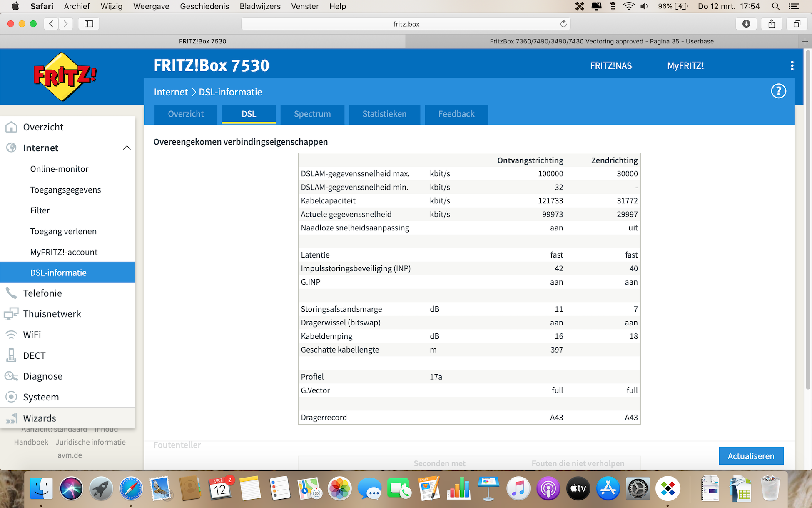The height and width of the screenshot is (508, 812).
Task: Click Safari reload page icon
Action: point(563,24)
